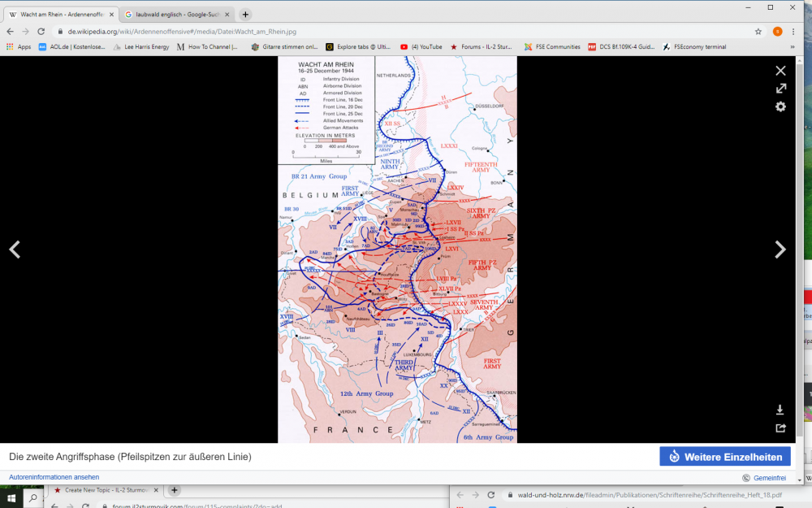
Task: Go to the previous image with left arrow
Action: 15,250
